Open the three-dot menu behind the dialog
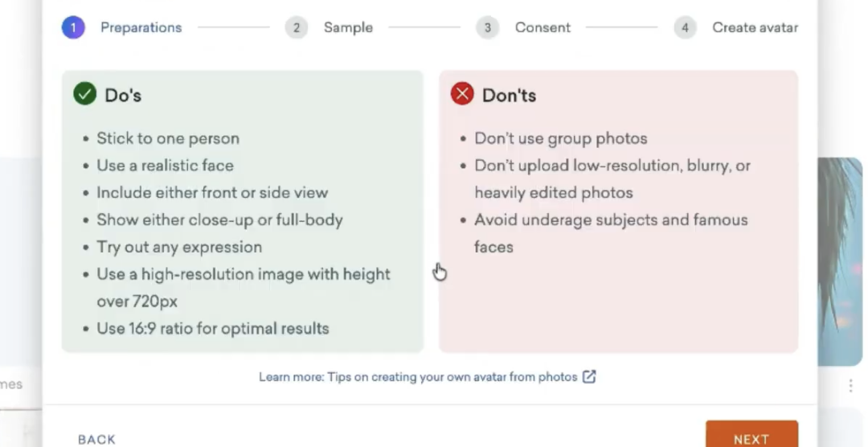 pyautogui.click(x=850, y=386)
